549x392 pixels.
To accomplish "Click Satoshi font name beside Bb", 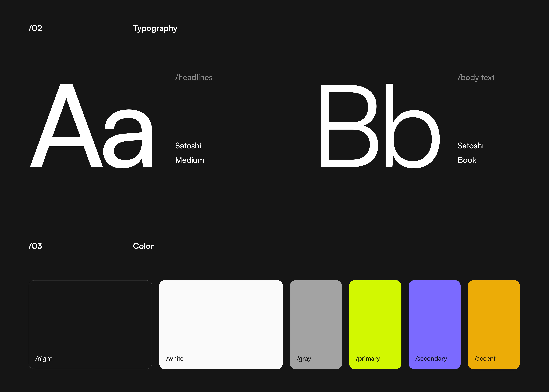I will 471,146.
